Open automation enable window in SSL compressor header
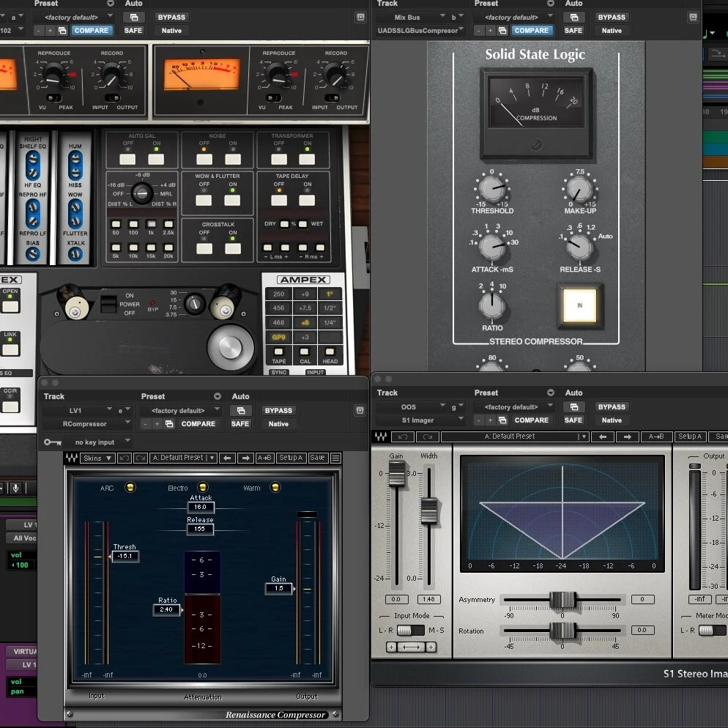 tap(574, 17)
